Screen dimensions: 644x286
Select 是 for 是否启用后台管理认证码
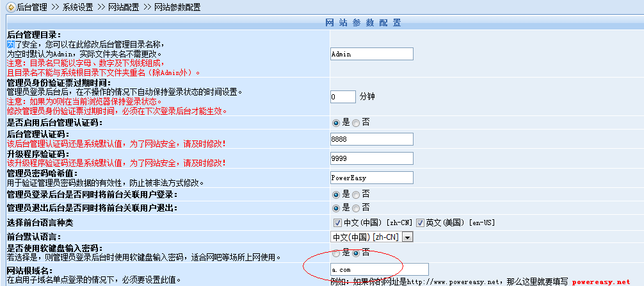pos(336,122)
